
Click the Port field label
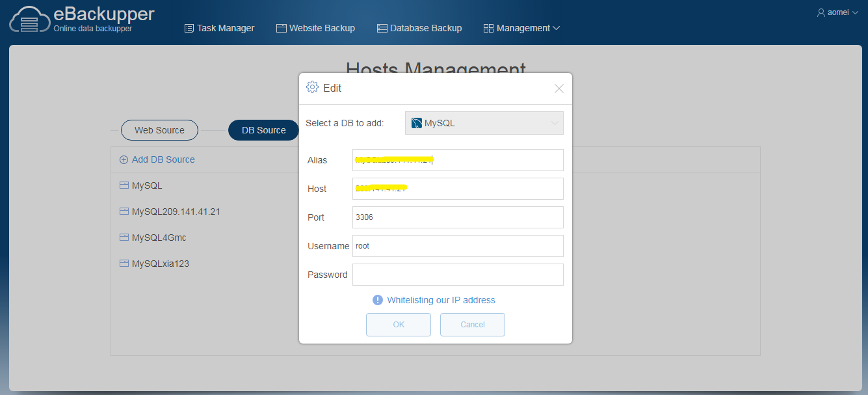316,217
